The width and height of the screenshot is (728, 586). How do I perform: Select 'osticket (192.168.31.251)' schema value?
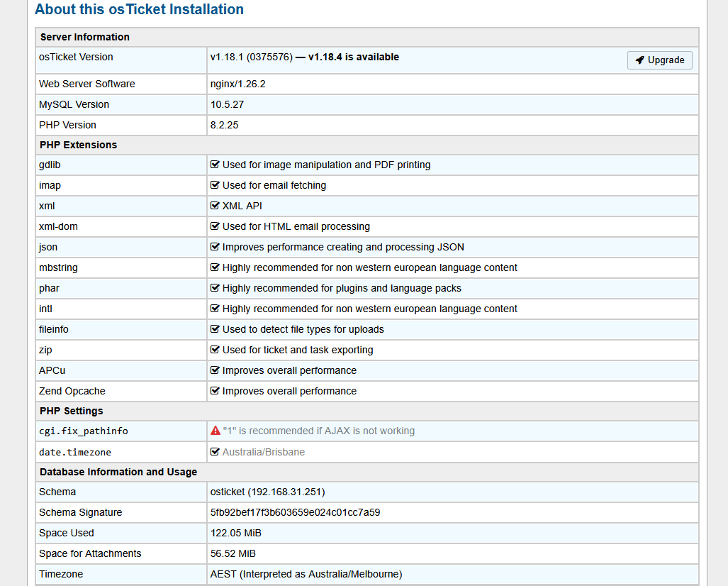point(267,492)
